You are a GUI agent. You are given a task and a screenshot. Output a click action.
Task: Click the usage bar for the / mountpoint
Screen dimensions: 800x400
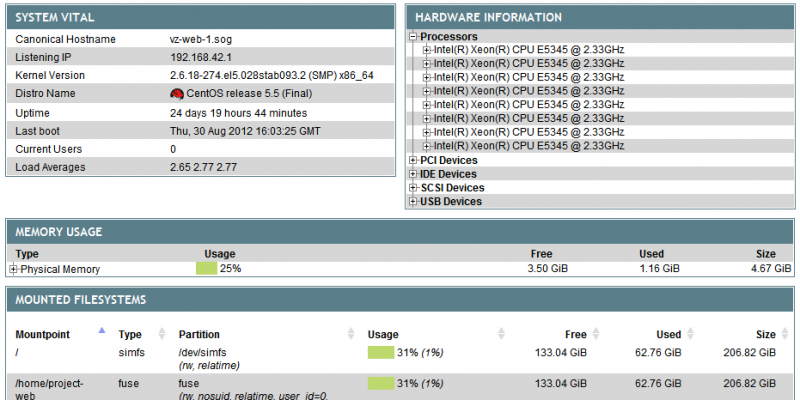tap(381, 353)
